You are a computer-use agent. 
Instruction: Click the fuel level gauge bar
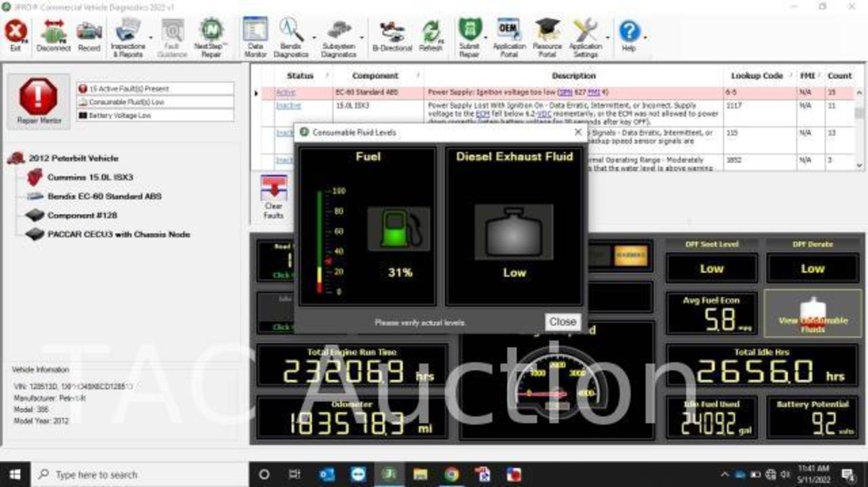coord(320,241)
